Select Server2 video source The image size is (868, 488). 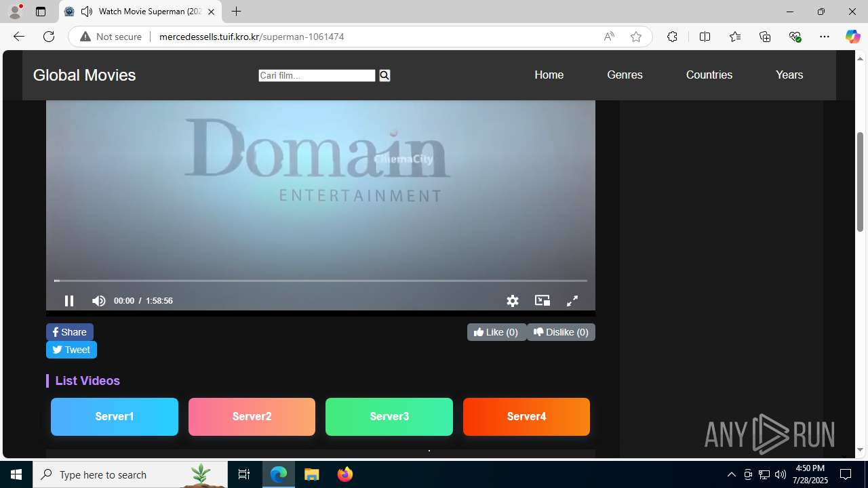[x=252, y=416]
